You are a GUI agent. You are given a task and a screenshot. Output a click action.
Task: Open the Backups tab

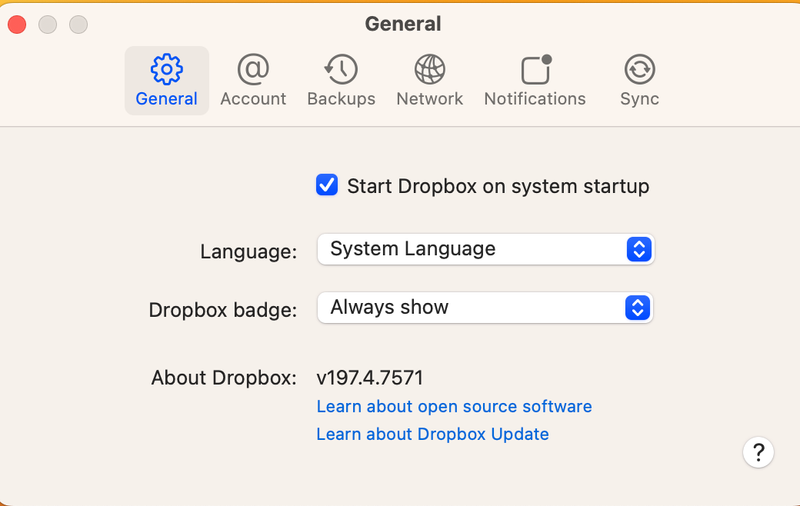coord(341,81)
